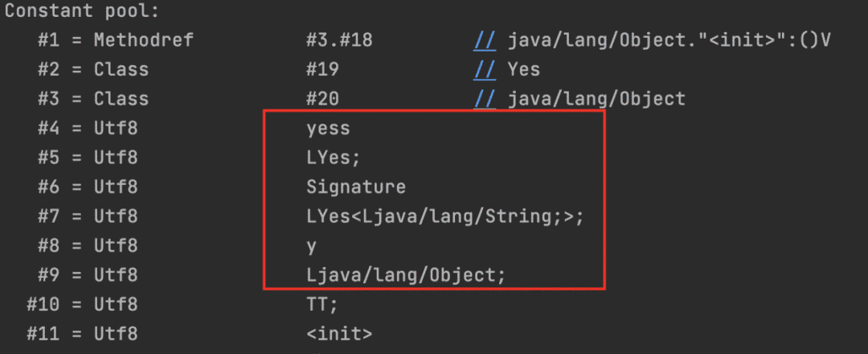Click the "yess" Utf8 value
Screen dimensions: 868x354
328,129
